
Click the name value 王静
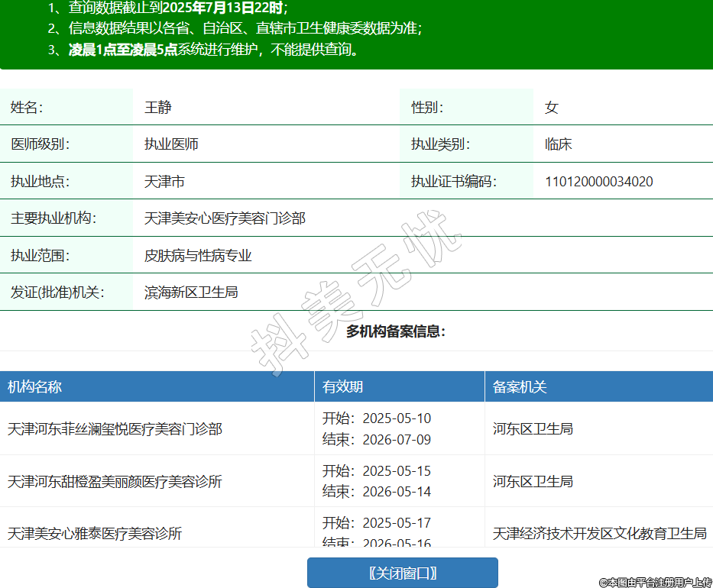click(158, 108)
